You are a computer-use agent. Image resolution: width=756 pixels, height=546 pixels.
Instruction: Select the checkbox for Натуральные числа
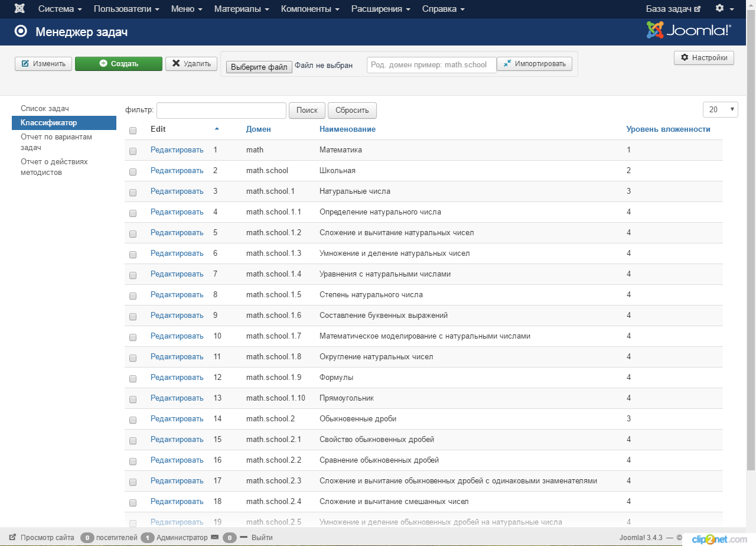click(x=133, y=193)
